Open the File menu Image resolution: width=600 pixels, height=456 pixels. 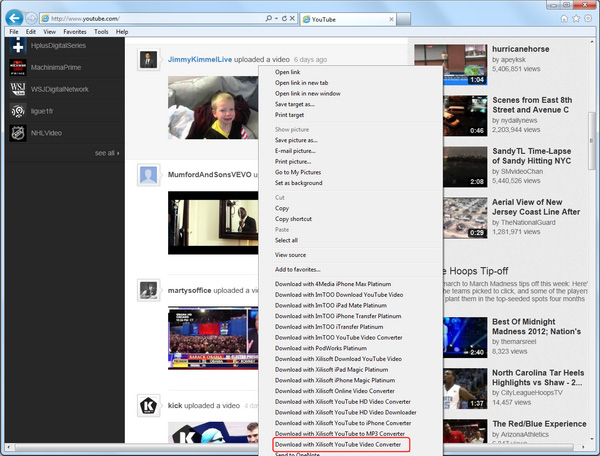[14, 32]
